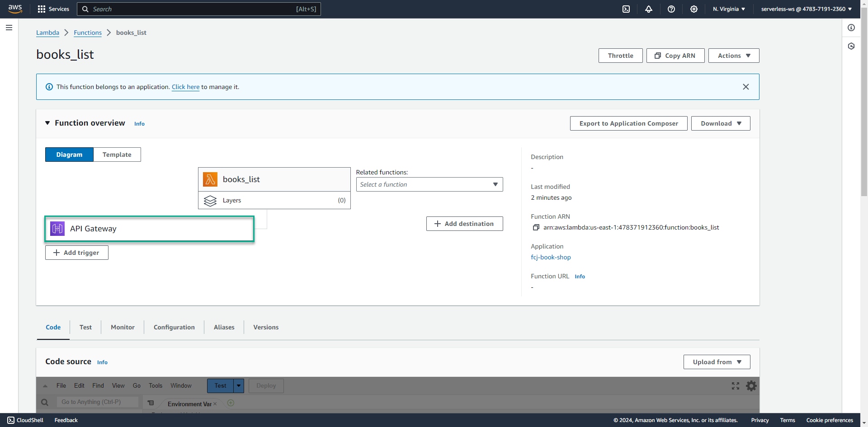The image size is (868, 427).
Task: Switch to the Aliases tab
Action: pos(224,327)
